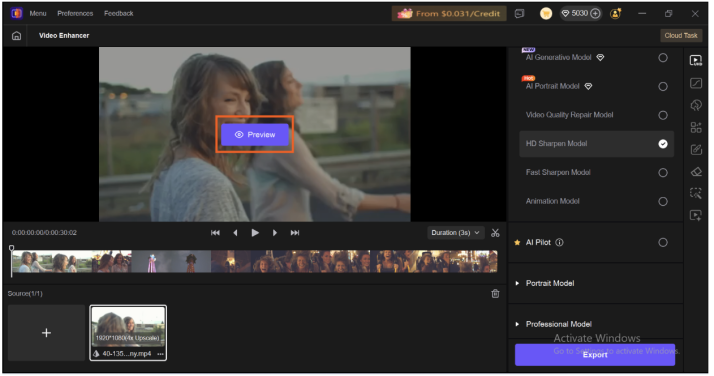Screen dimensions: 714x376
Task: Click diamond icon beside AI Generative Model
Action: click(600, 57)
